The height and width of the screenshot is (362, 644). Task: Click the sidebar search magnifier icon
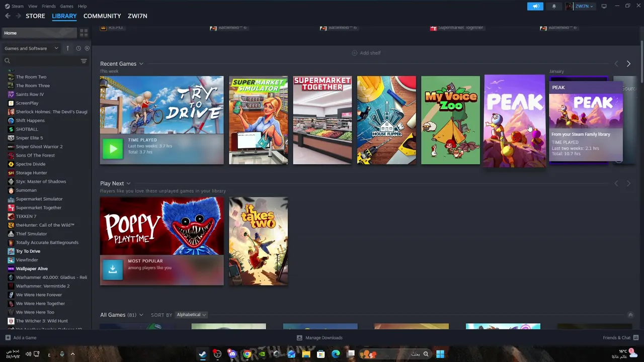[7, 61]
